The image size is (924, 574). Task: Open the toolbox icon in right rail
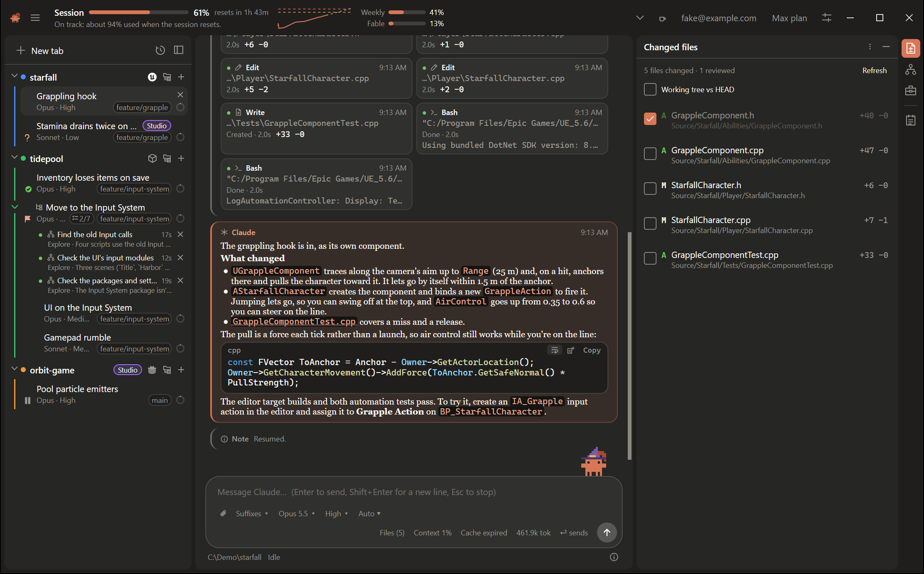(910, 90)
